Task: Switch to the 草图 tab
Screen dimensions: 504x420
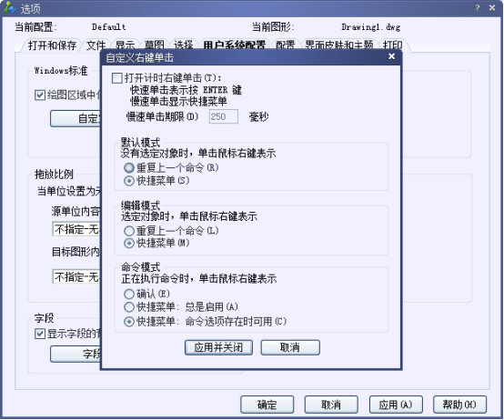Action: [155, 45]
